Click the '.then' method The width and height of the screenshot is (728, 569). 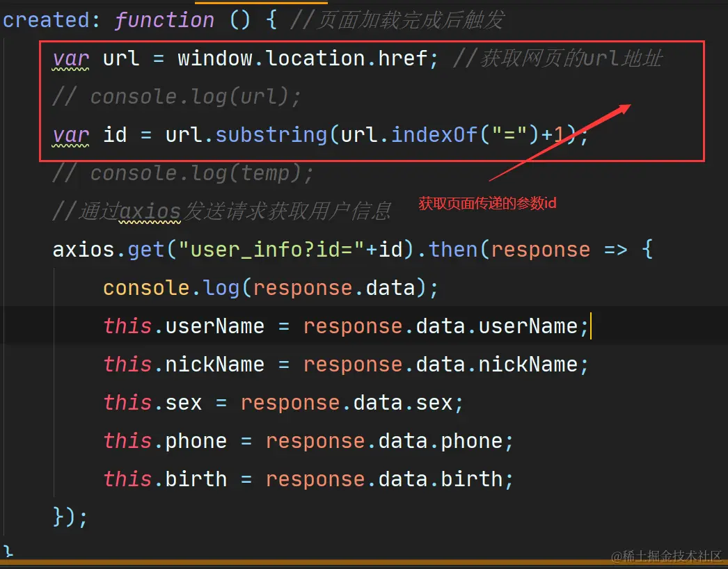pyautogui.click(x=447, y=250)
